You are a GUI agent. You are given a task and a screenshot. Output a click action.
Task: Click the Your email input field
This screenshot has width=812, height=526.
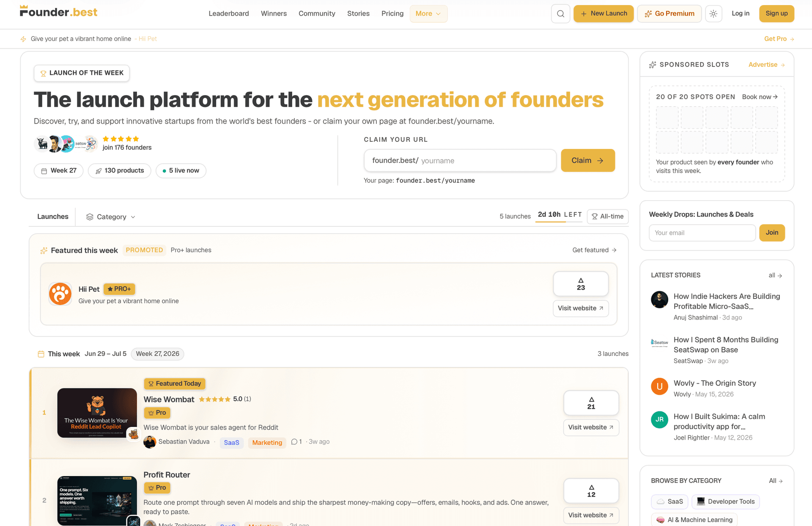click(x=702, y=233)
